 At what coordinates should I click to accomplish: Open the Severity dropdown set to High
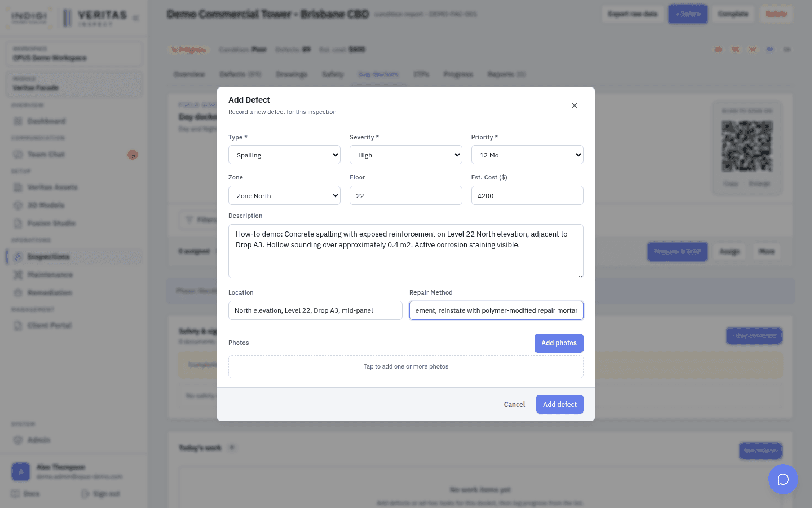pos(405,155)
